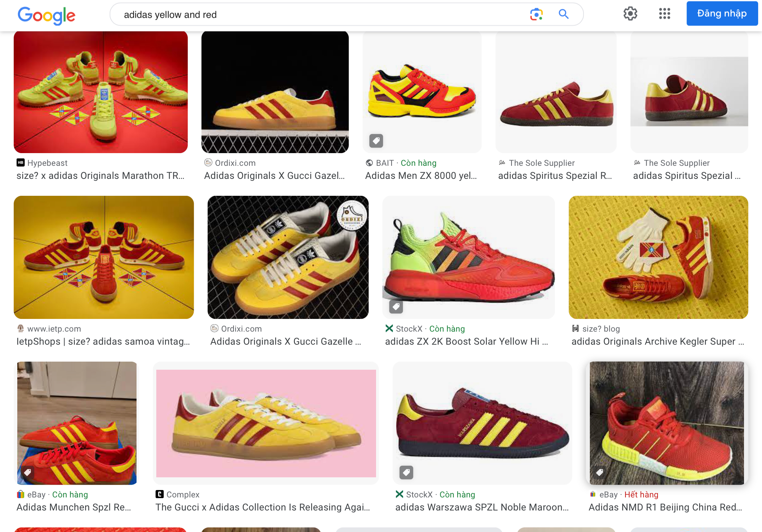Open Complex Gucci x Adidas Collection link
The height and width of the screenshot is (532, 762).
pyautogui.click(x=262, y=507)
